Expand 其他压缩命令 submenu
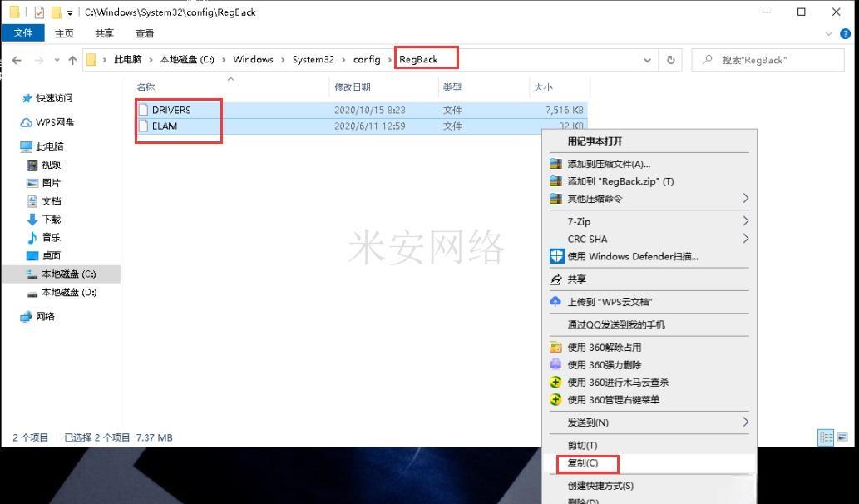Screen dimensions: 859x504 coord(649,198)
